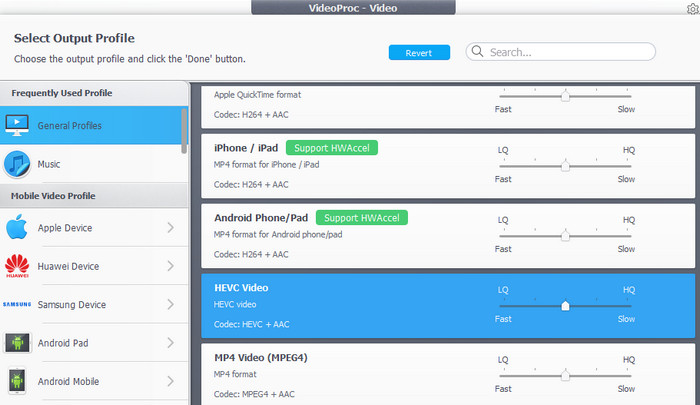This screenshot has width=700, height=405.
Task: Expand Apple Device chevron
Action: click(x=171, y=228)
